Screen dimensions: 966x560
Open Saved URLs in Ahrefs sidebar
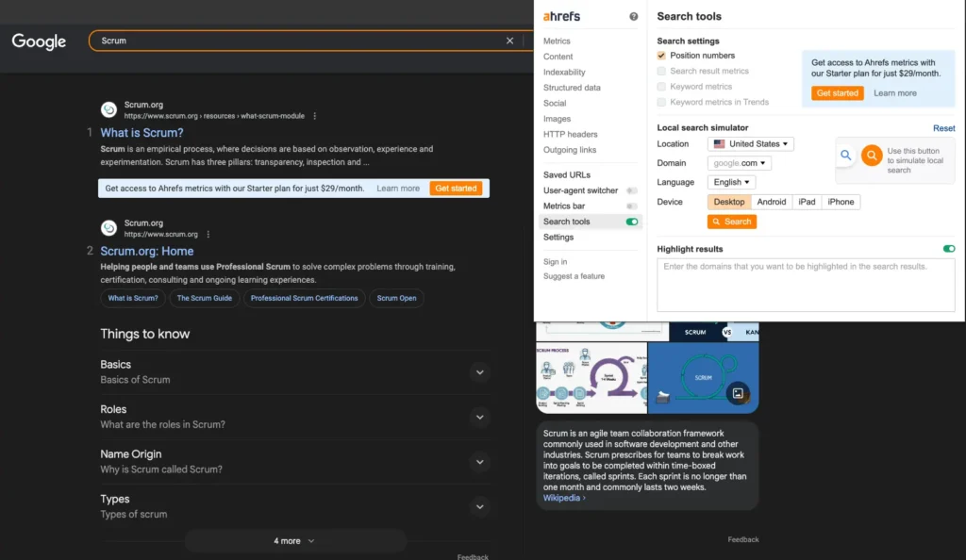pyautogui.click(x=567, y=174)
